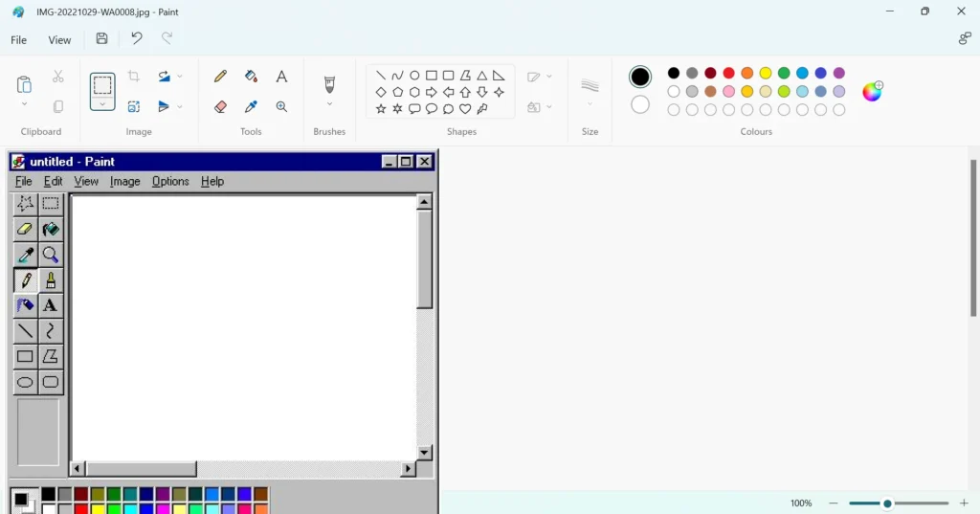
Task: Pick the five-point star shape
Action: [381, 109]
